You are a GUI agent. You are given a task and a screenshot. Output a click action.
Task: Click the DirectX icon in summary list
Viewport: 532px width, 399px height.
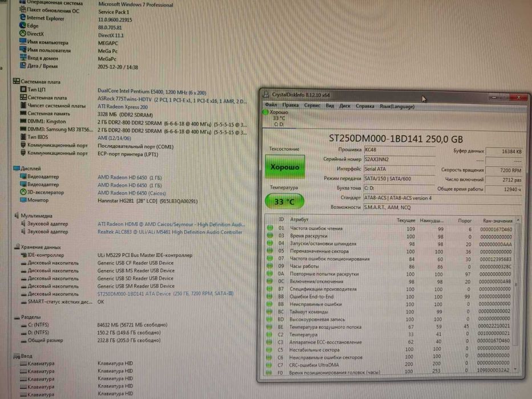pos(22,33)
